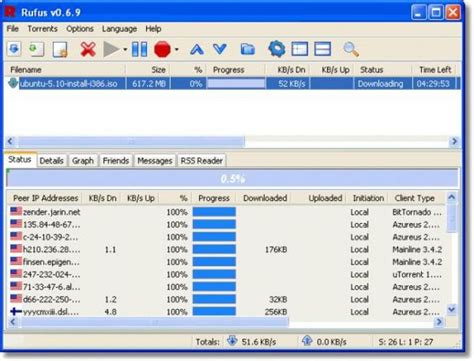474x361 pixels.
Task: Click the create new torrent icon
Action: [x=60, y=49]
